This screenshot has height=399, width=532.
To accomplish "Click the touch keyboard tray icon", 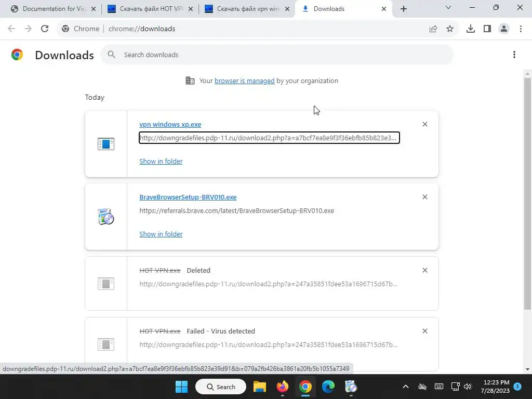I will [x=438, y=387].
